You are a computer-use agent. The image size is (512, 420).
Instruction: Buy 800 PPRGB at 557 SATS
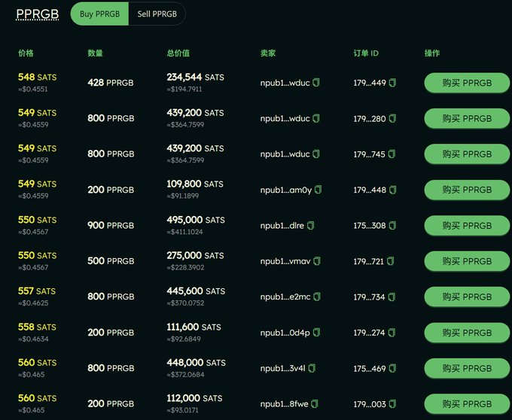[467, 297]
